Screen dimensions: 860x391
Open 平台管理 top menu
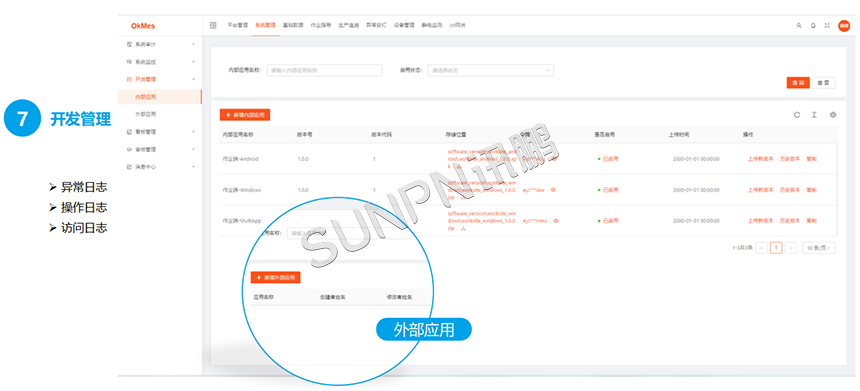237,25
